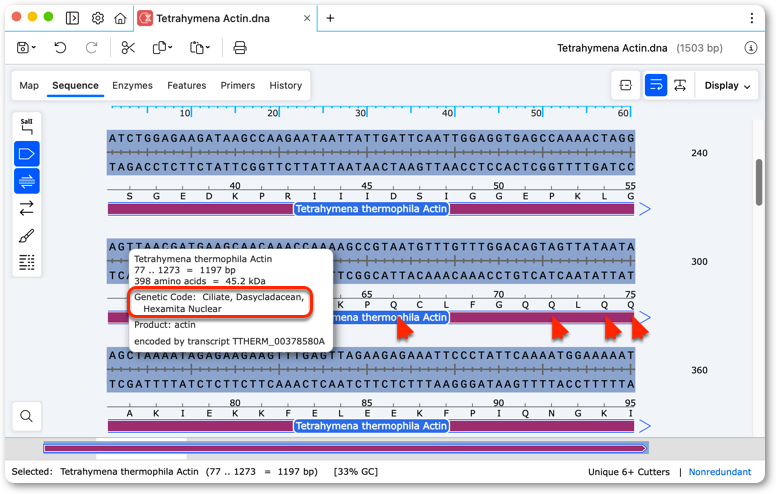Click line number 300
This screenshot has width=776, height=494.
(699, 261)
